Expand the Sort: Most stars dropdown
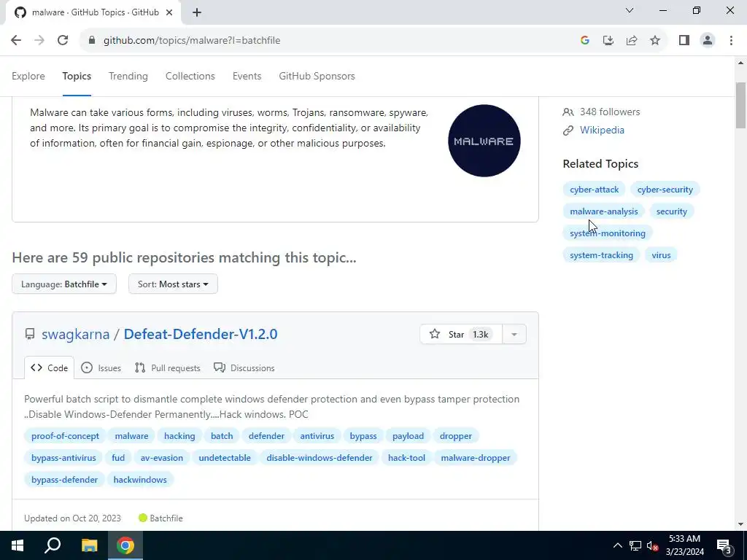 click(173, 284)
